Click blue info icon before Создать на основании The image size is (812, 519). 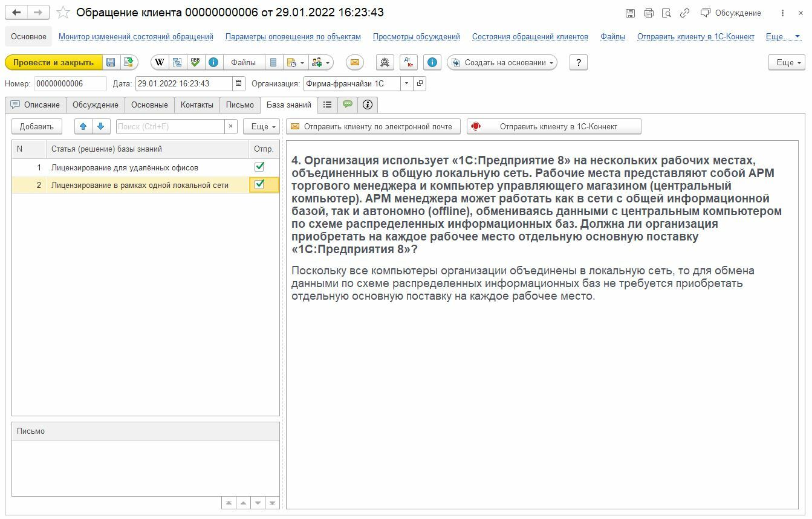click(x=432, y=62)
